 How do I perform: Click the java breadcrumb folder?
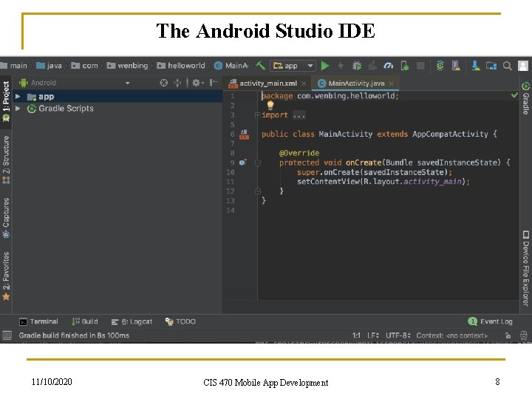click(50, 66)
